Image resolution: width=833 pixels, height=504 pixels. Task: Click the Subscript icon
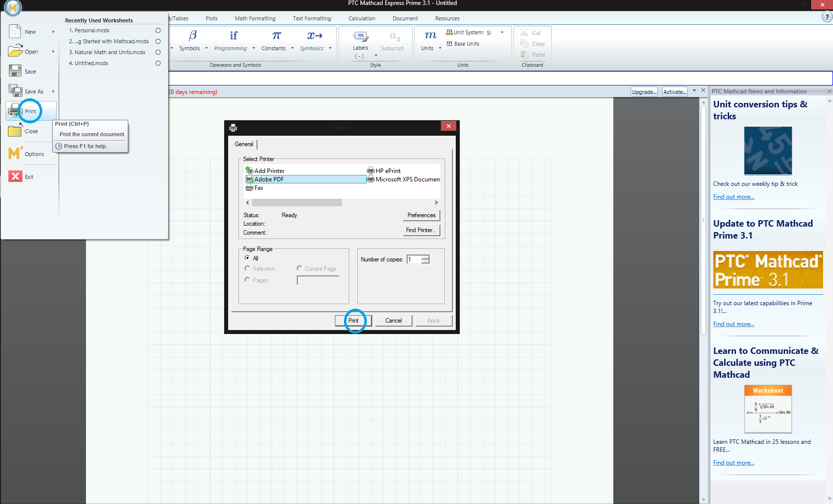395,36
